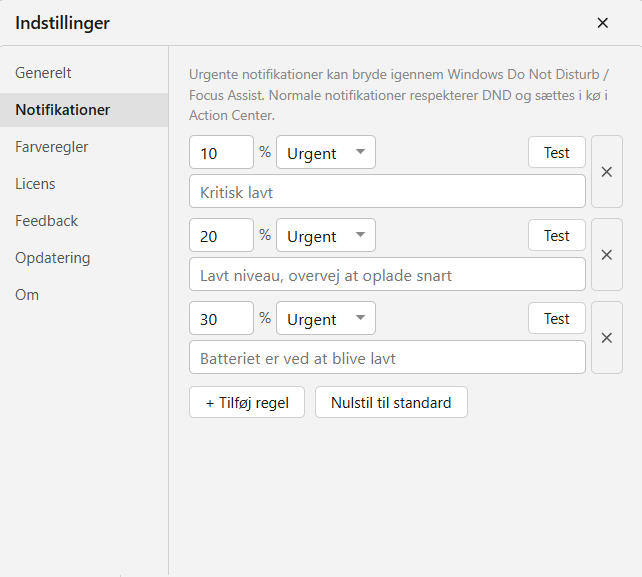The height and width of the screenshot is (577, 642).
Task: Add a new rule with Tilføj regel
Action: tap(247, 402)
